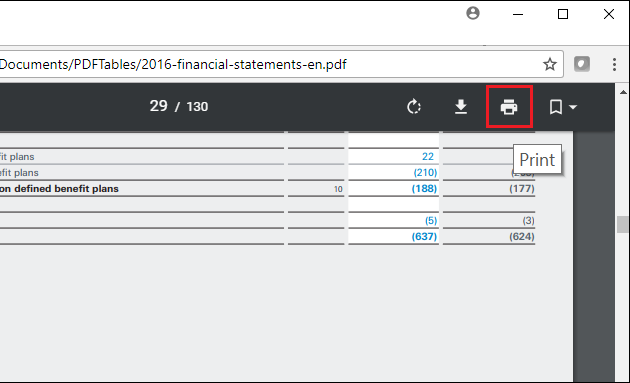Close the browser window
Screen dimensions: 630x383
click(x=609, y=14)
